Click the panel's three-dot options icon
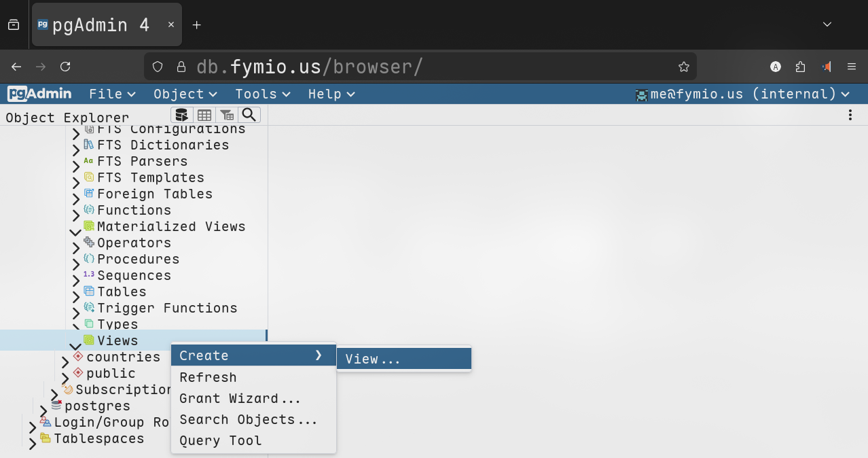868x458 pixels. pos(850,116)
